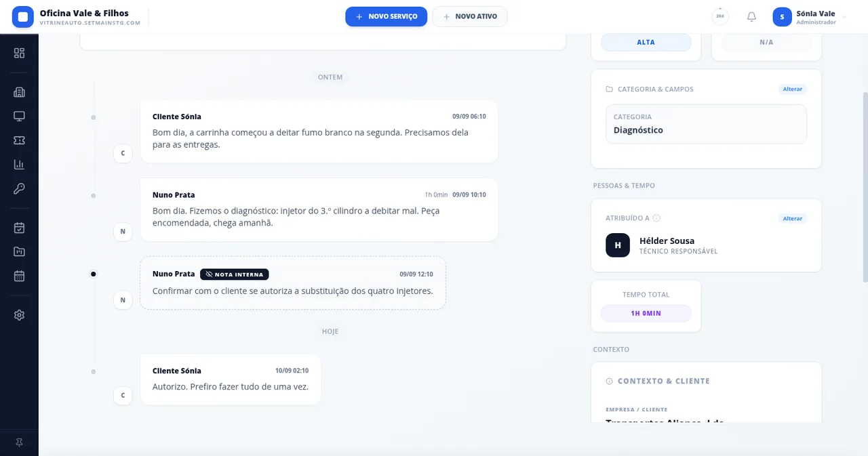The height and width of the screenshot is (456, 868).
Task: Open the calendar check tasks icon
Action: point(19,228)
